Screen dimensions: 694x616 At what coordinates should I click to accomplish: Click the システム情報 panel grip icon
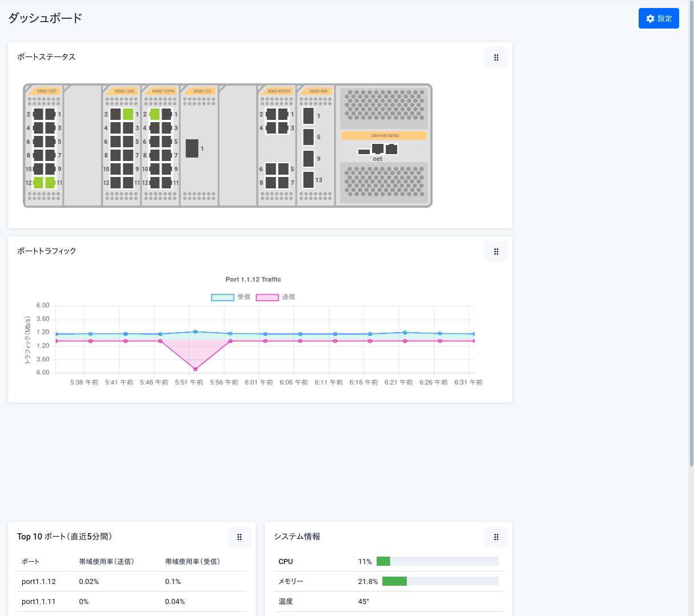click(x=496, y=537)
